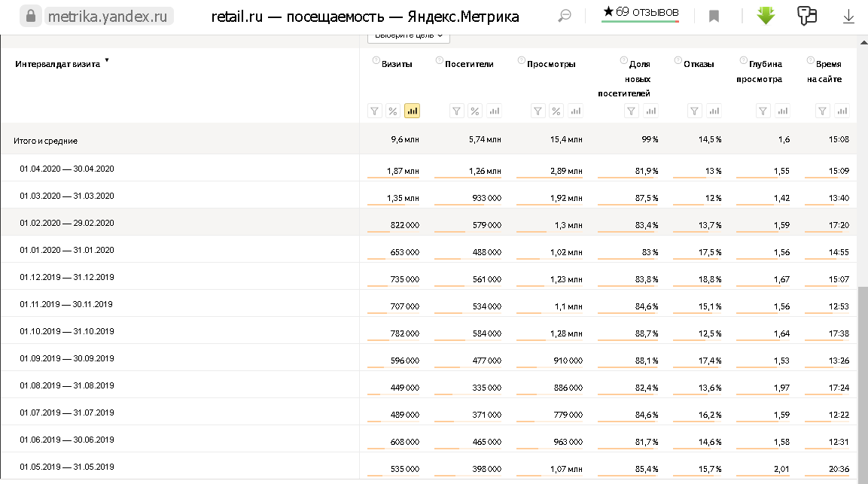The width and height of the screenshot is (868, 484).
Task: Sort table by Глубина просмотра header
Action: (760, 72)
